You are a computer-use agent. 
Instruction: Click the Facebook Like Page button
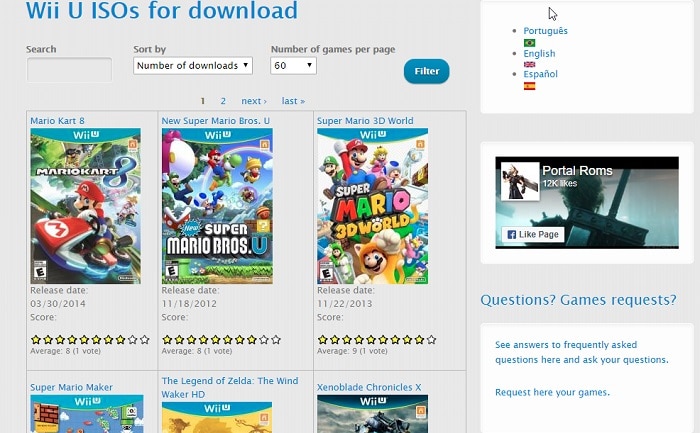click(532, 233)
